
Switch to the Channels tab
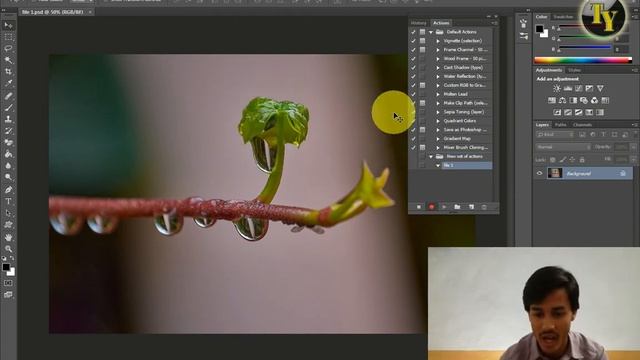582,124
